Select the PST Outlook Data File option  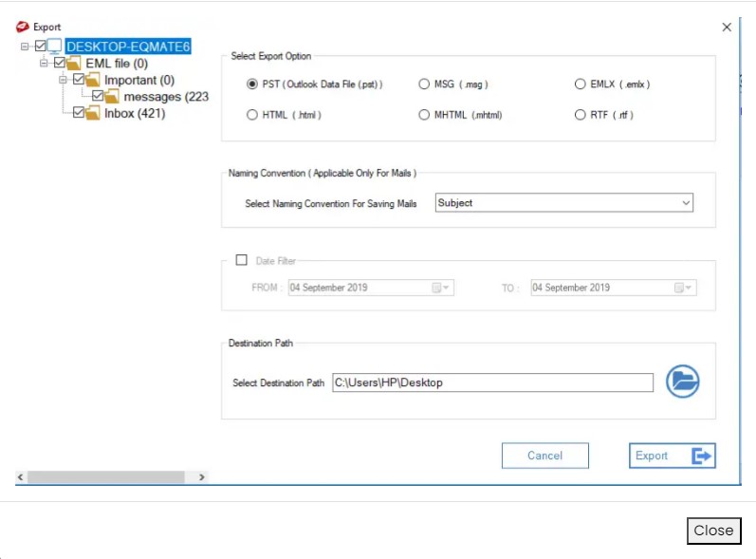(x=251, y=84)
